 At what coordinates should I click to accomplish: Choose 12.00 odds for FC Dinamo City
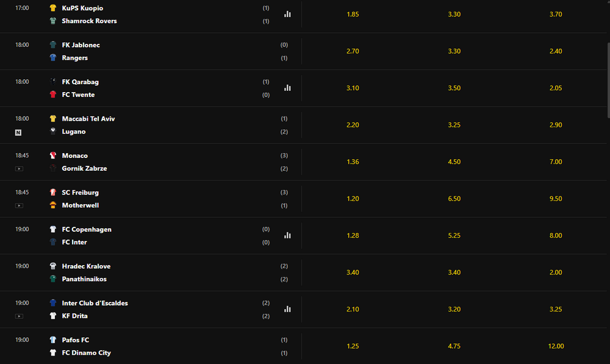click(556, 346)
